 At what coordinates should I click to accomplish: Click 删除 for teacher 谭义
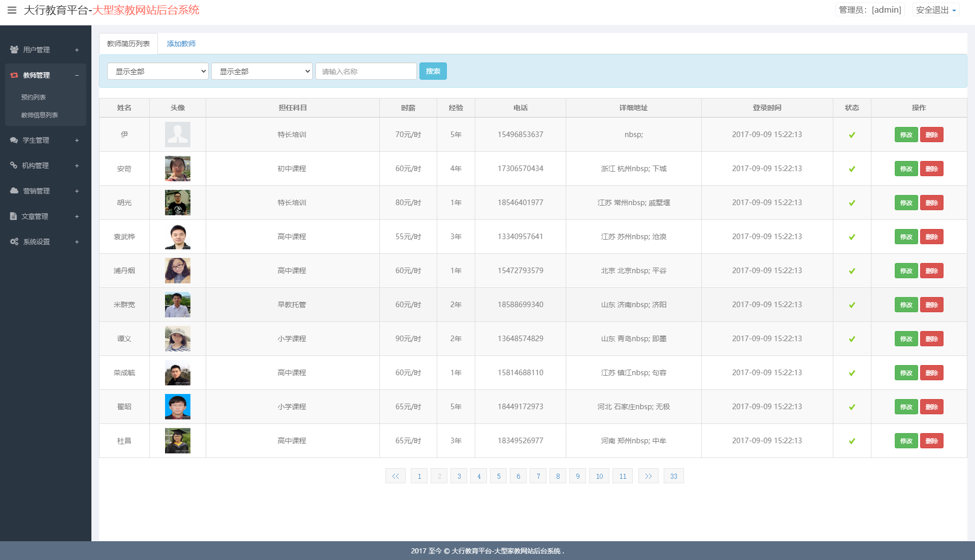tap(932, 339)
